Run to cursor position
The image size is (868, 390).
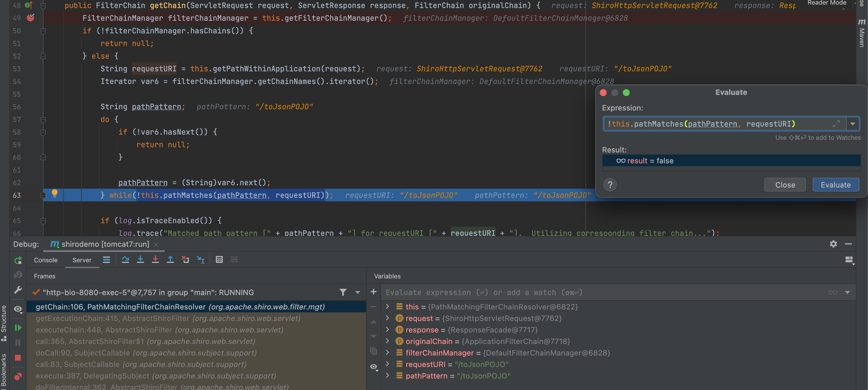[201, 260]
